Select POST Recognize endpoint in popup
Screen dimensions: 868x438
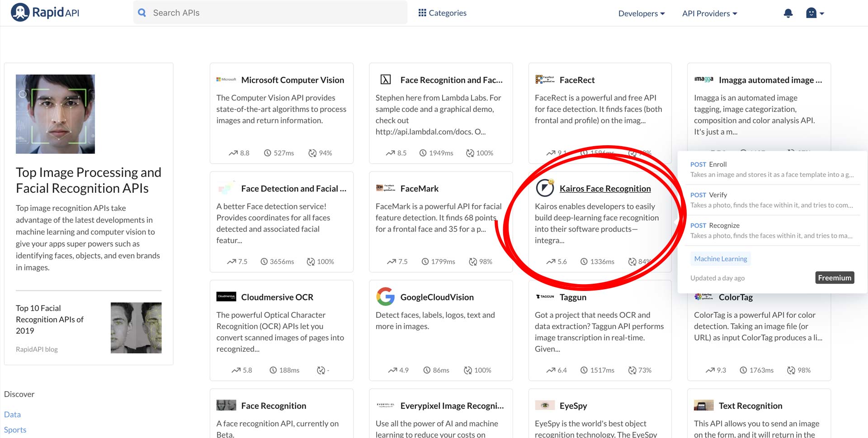pyautogui.click(x=773, y=230)
